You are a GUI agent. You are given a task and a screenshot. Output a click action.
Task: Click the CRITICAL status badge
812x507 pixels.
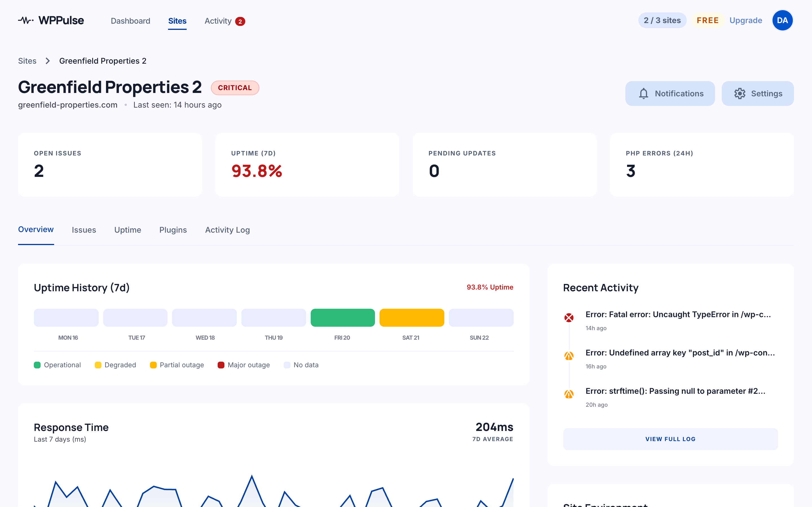click(235, 88)
